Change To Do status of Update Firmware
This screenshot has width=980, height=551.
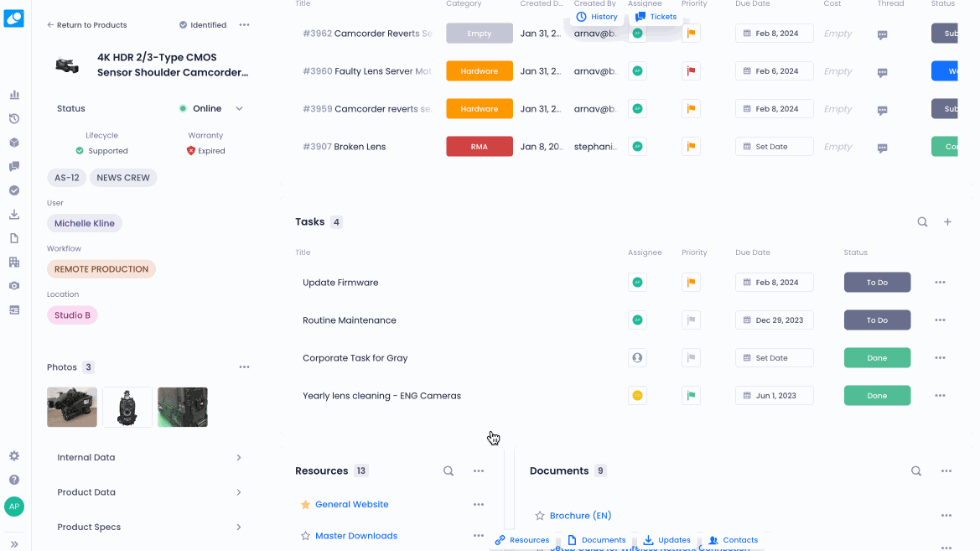pyautogui.click(x=878, y=283)
